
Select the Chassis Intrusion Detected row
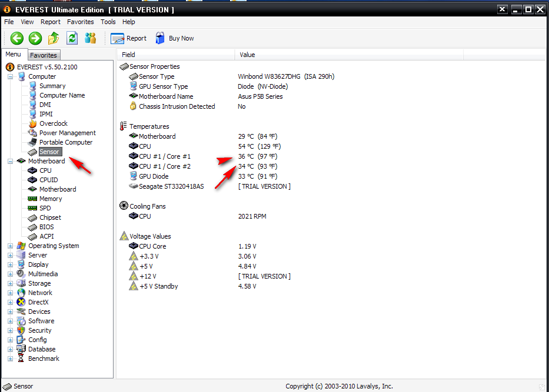tap(177, 106)
